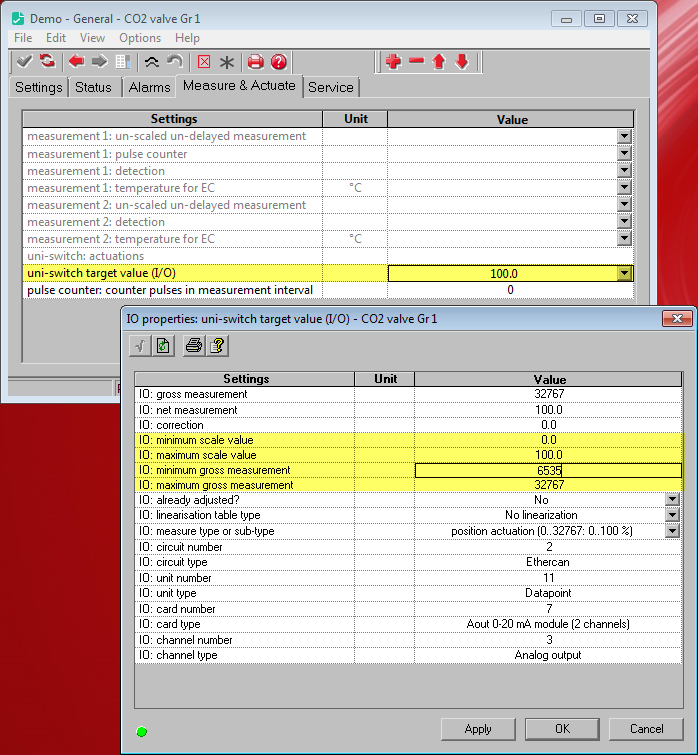Click the black printer icon in IO properties

pyautogui.click(x=194, y=346)
